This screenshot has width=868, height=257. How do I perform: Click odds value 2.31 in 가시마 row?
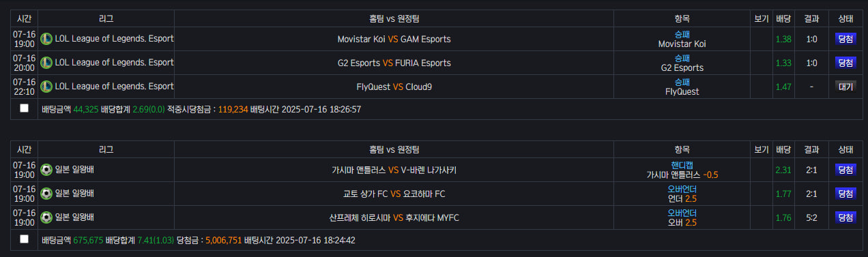coord(783,170)
